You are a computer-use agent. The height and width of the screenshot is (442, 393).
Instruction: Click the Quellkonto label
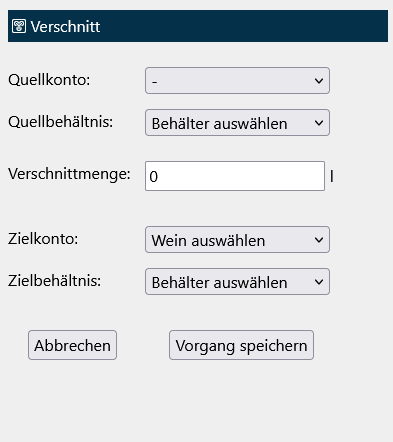[49, 80]
